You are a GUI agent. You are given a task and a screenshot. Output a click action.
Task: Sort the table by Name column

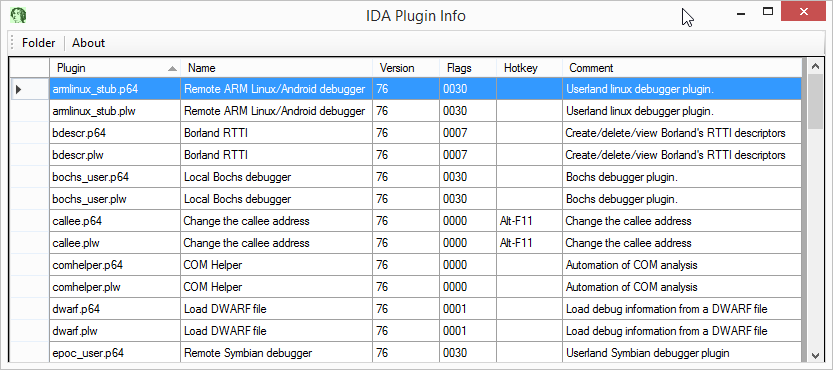coord(276,68)
